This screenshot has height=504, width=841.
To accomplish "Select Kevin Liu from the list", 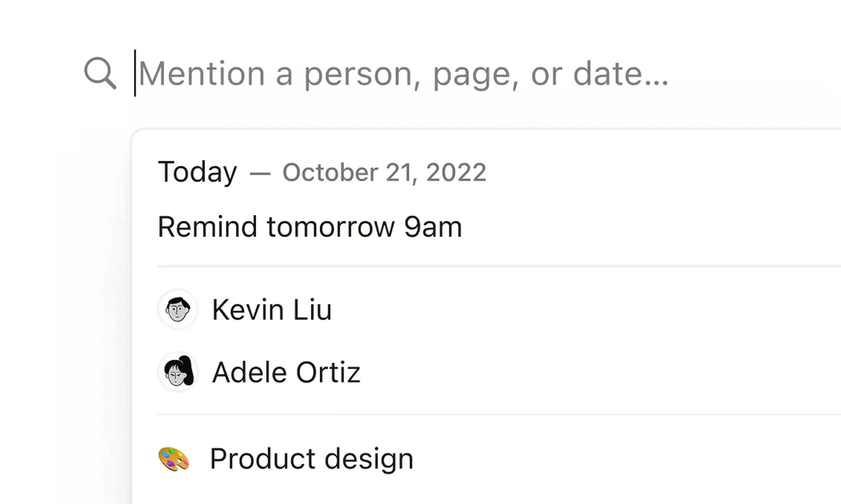I will click(x=271, y=309).
